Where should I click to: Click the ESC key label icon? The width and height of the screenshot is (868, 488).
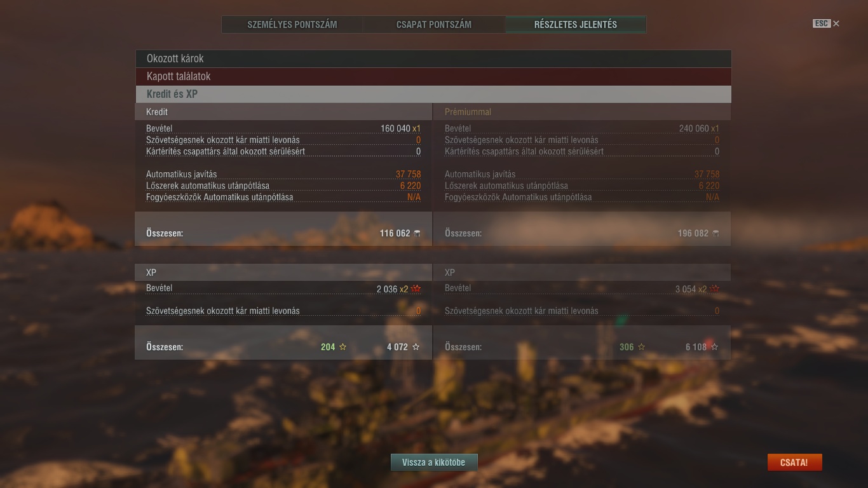coord(822,24)
